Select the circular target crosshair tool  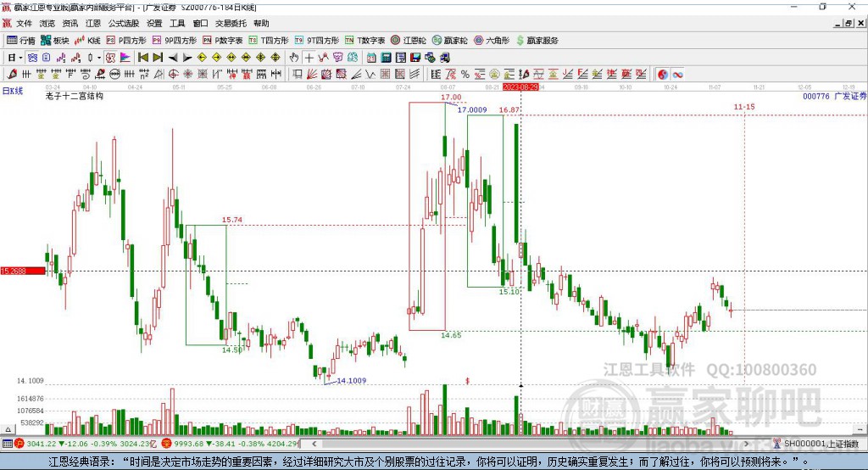173,75
